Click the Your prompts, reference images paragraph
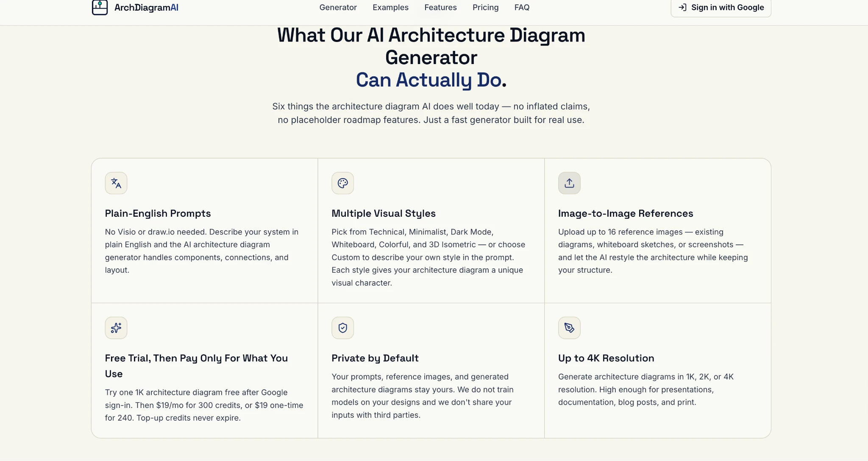 [423, 396]
